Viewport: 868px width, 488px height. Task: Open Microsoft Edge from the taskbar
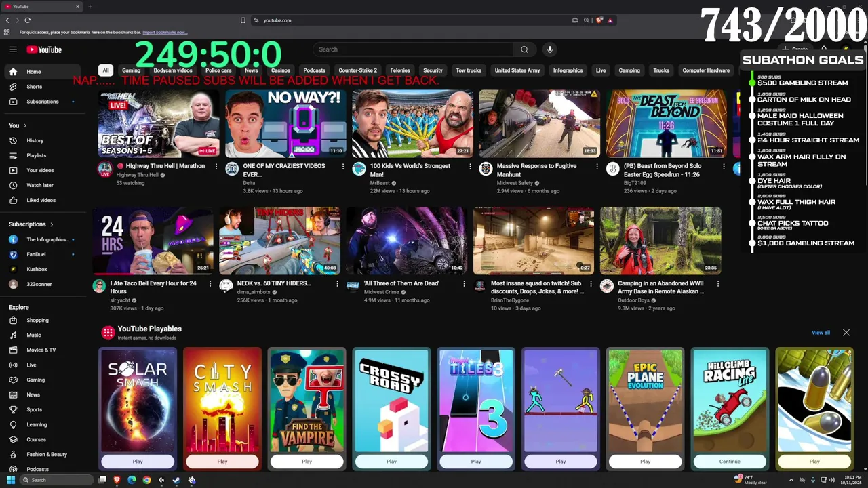pyautogui.click(x=132, y=480)
